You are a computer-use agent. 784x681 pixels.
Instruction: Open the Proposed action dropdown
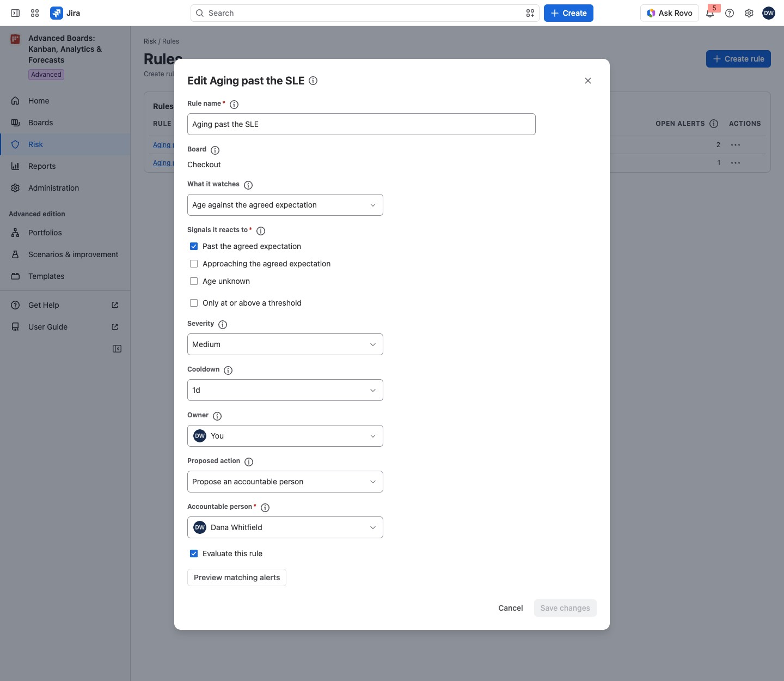[285, 482]
